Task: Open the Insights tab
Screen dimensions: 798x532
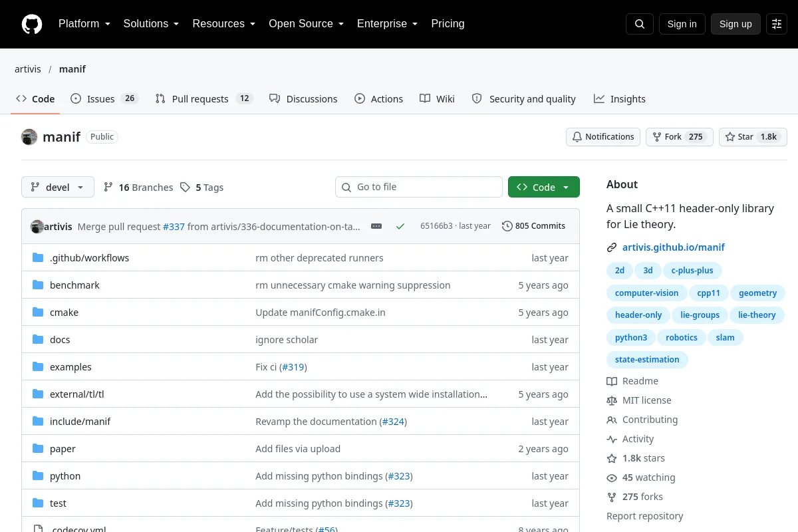Action: coord(620,99)
